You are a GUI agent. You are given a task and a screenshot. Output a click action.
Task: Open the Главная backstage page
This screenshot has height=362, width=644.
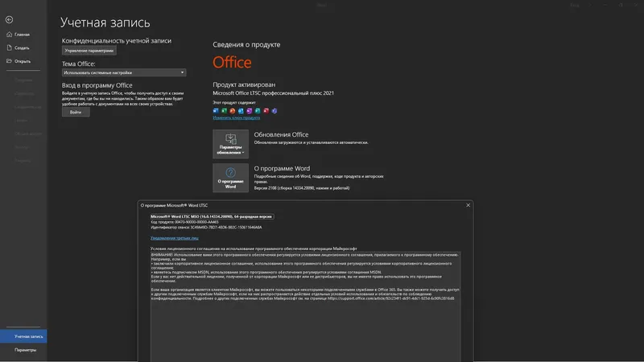pos(23,35)
